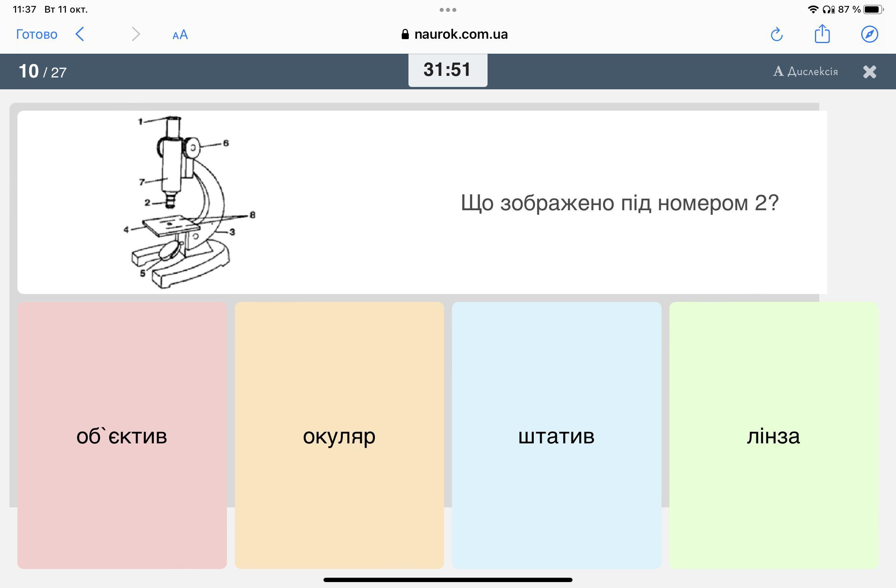Select the answer окуляр

click(339, 435)
